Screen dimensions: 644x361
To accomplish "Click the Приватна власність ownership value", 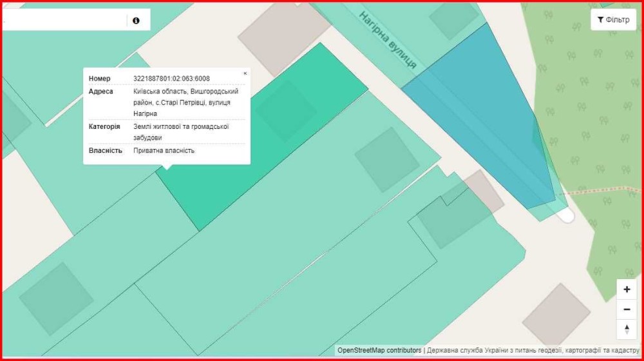I will coord(164,151).
